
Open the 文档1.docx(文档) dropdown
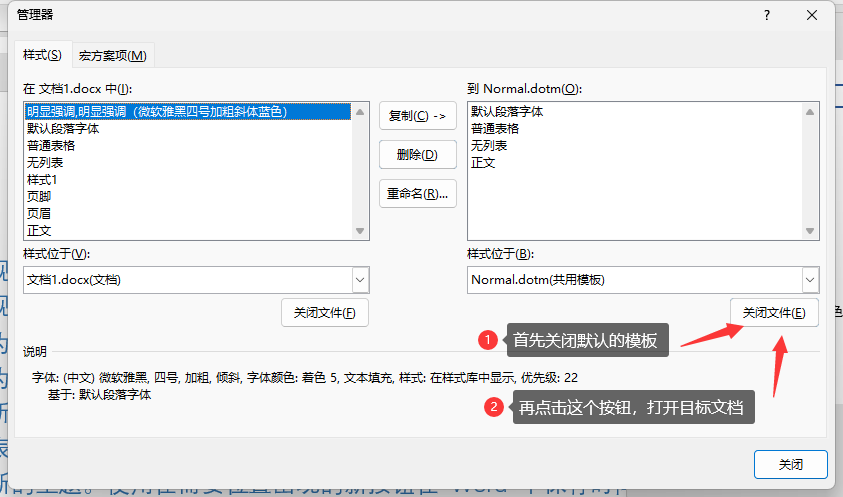pos(360,280)
